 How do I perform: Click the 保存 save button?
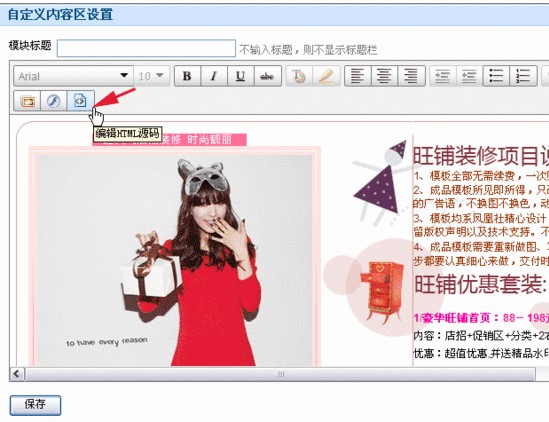point(35,405)
